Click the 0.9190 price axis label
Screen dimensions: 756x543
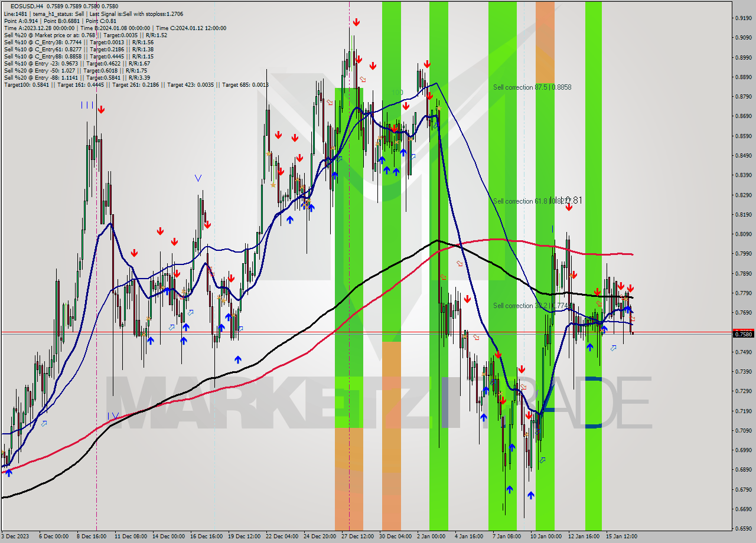click(743, 18)
